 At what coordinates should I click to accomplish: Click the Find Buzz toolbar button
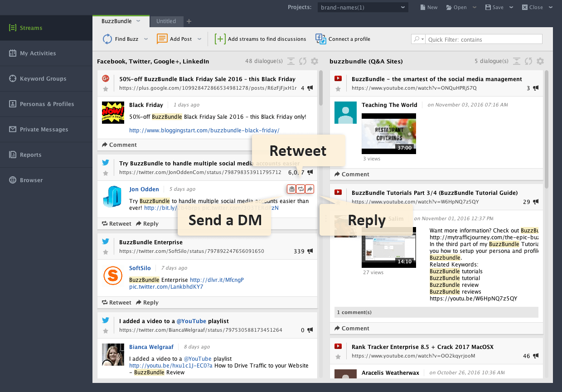[121, 39]
